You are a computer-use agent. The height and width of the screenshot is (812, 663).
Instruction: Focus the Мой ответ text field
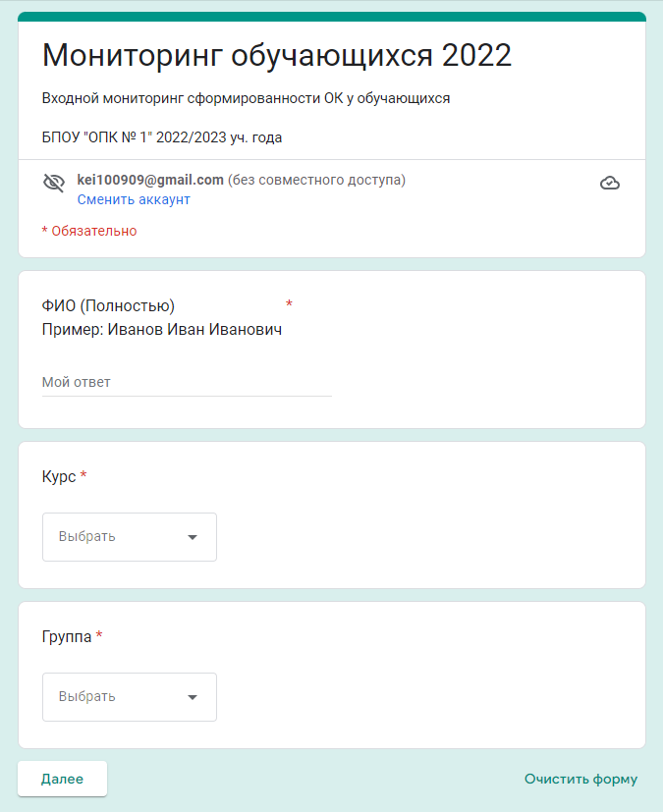point(187,382)
